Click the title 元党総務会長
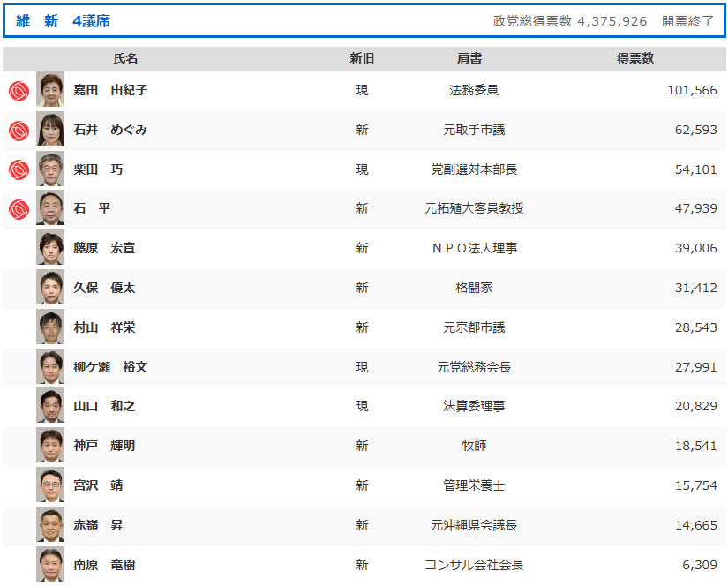 [x=474, y=367]
